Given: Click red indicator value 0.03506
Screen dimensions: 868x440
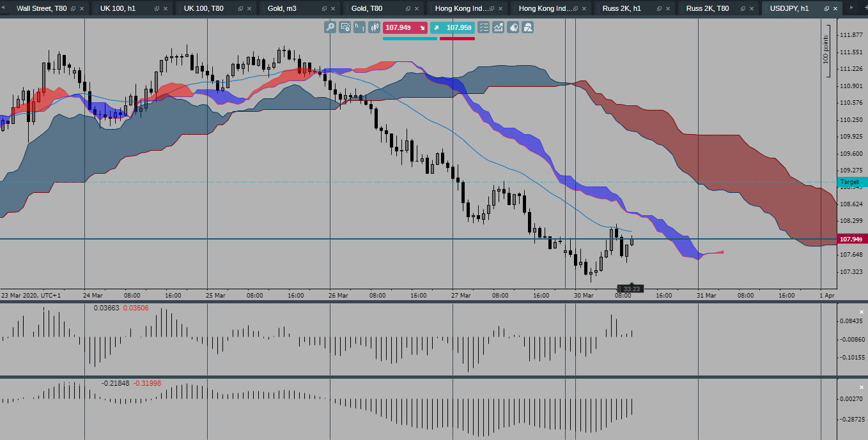Looking at the screenshot, I should tap(136, 308).
